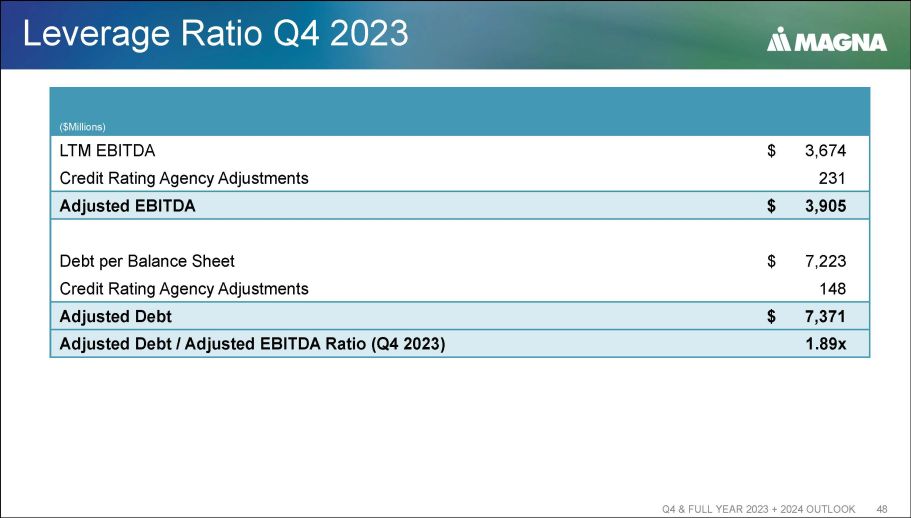Click the 7,371 Adjusted Debt value

coord(825,316)
